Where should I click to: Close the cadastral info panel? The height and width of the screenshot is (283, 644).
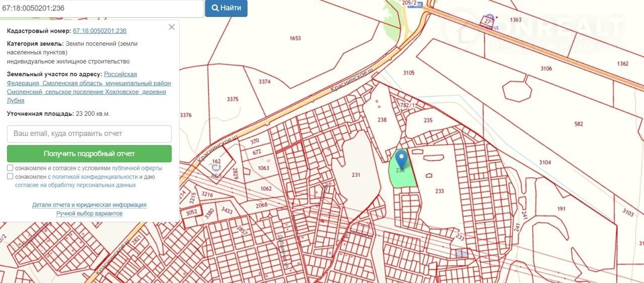[172, 27]
